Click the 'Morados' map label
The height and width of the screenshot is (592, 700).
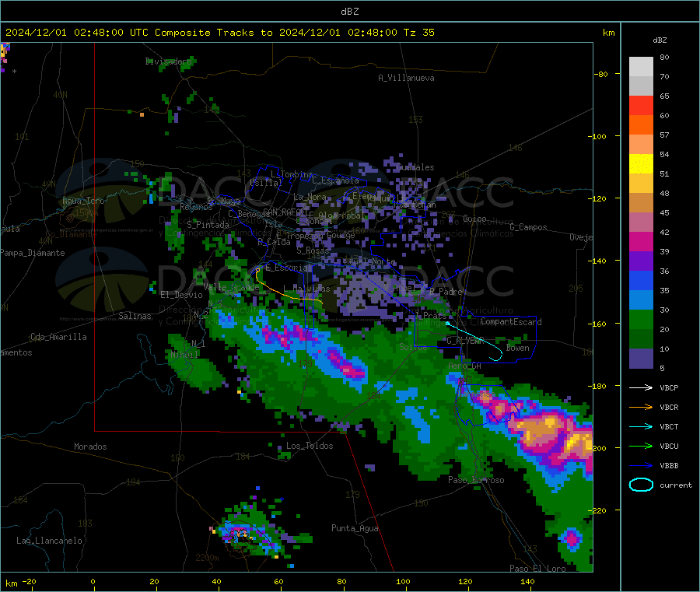[x=90, y=447]
